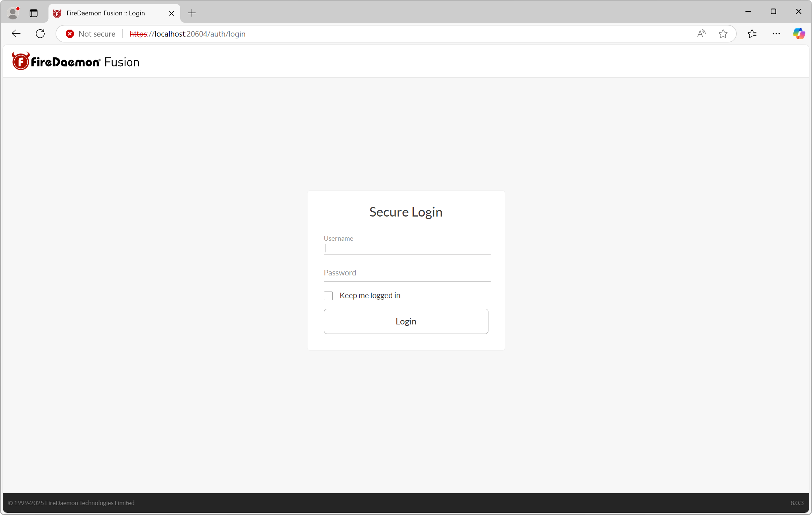Open browser profile avatar

(x=13, y=13)
